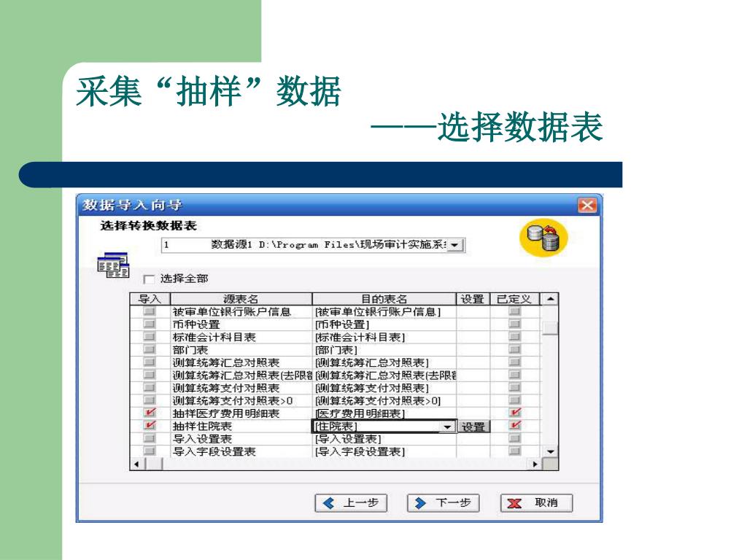Expand the [住院表] target table dropdown
Image resolution: width=747 pixels, height=560 pixels.
(447, 427)
